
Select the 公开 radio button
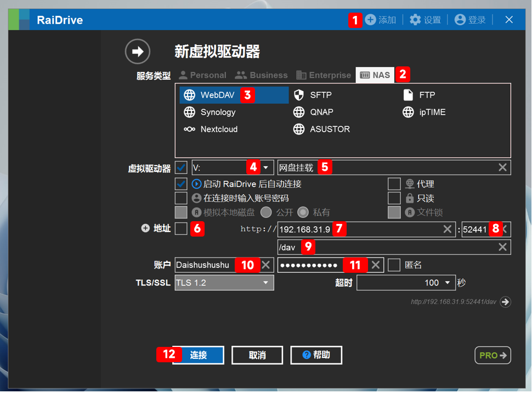coord(266,212)
